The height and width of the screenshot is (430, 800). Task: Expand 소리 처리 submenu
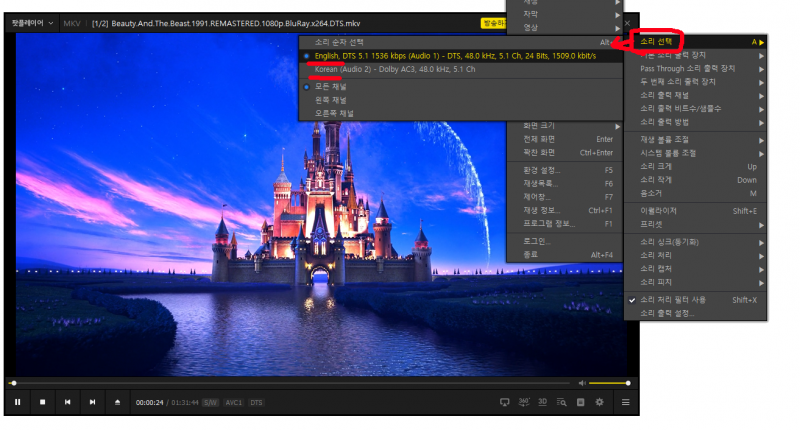click(695, 255)
